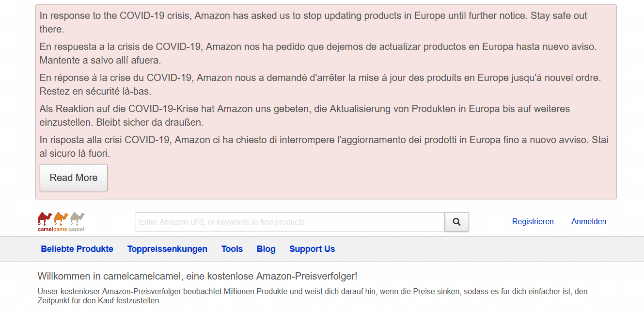Focus the Amazon URL or keywords search field
644x313 pixels.
289,222
